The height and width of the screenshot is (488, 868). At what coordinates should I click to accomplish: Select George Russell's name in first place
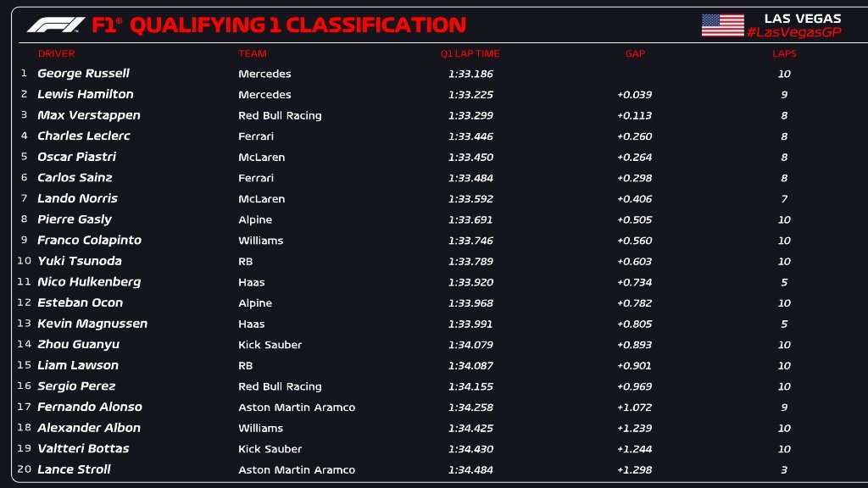tap(83, 74)
